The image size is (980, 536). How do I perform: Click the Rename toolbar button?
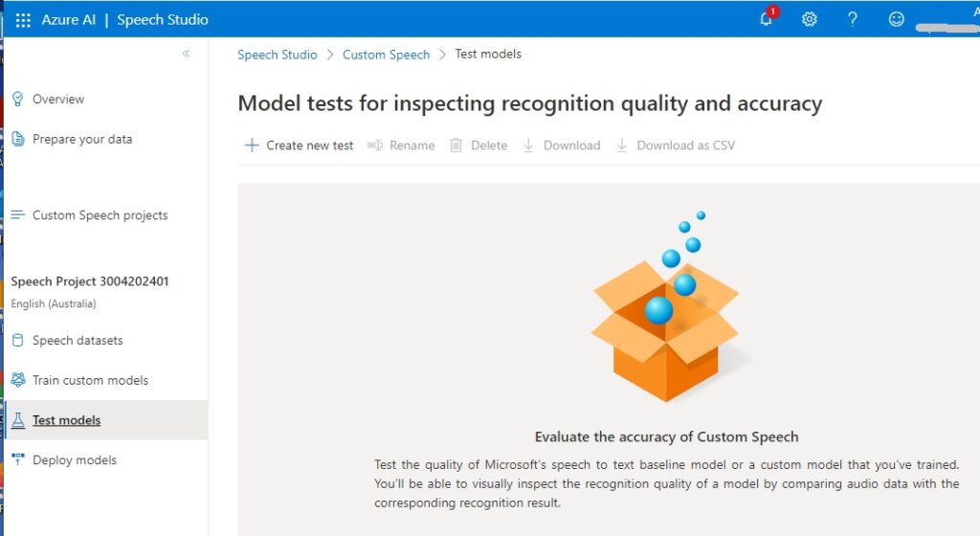402,145
